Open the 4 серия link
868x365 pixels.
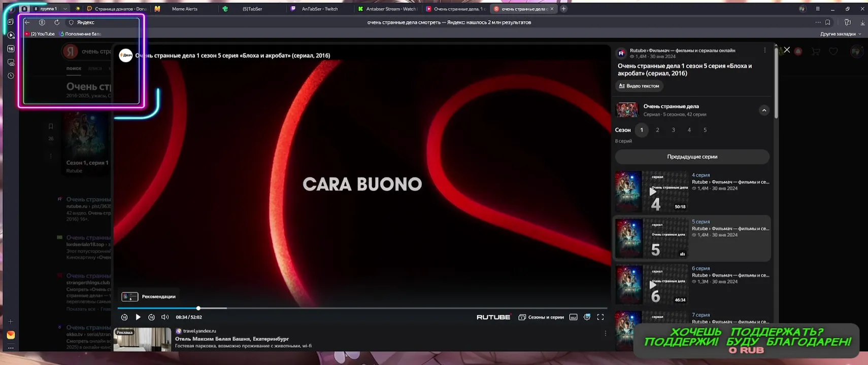(x=700, y=175)
